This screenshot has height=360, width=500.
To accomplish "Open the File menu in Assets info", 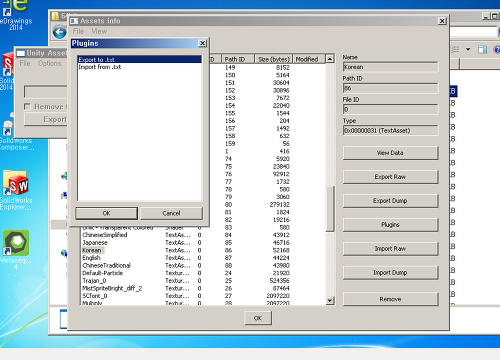I will click(x=78, y=31).
